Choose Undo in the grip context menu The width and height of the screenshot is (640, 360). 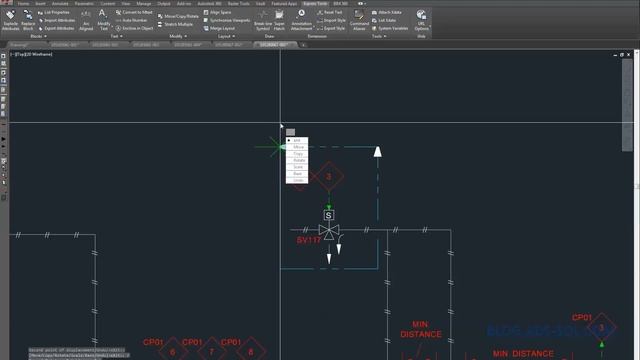tap(298, 180)
